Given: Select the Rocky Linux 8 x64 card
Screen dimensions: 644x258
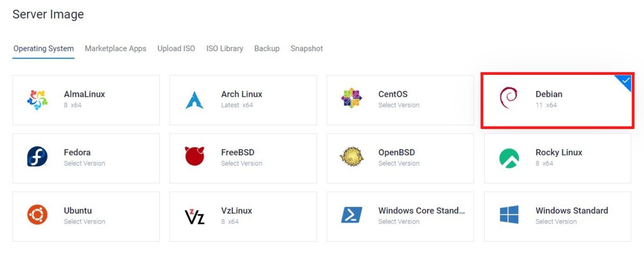Looking at the screenshot, I should tap(559, 157).
